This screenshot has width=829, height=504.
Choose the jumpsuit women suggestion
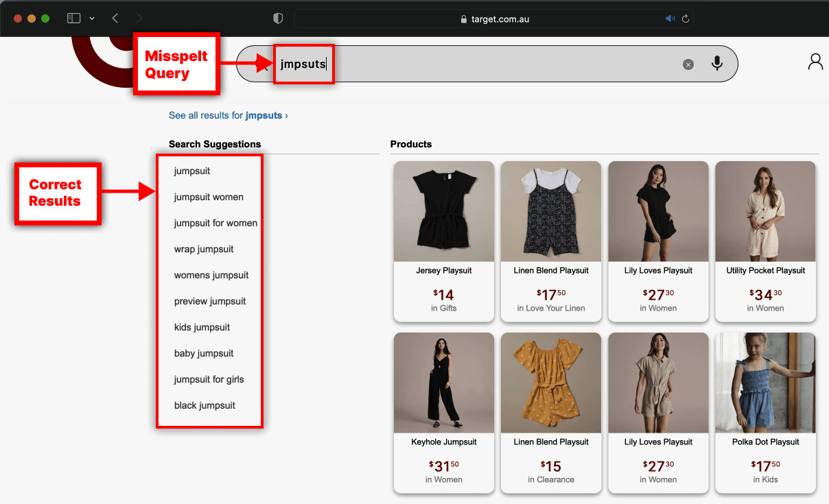pyautogui.click(x=208, y=197)
